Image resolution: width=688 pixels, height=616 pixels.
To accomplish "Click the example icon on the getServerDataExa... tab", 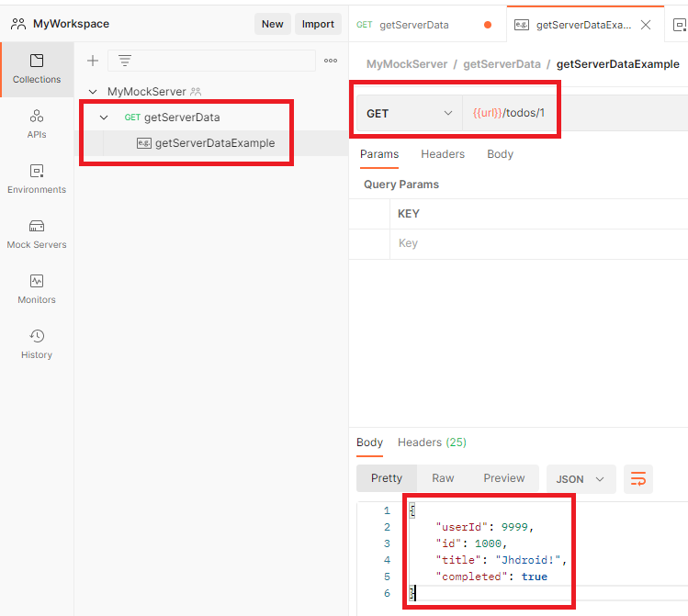I will pyautogui.click(x=521, y=25).
